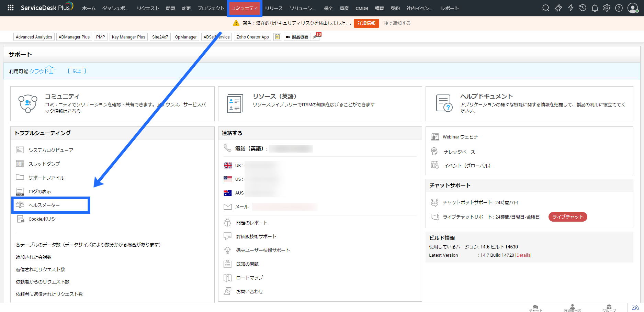The image size is (644, 312).
Task: Open 評価版技術サポート link
Action: (256, 236)
